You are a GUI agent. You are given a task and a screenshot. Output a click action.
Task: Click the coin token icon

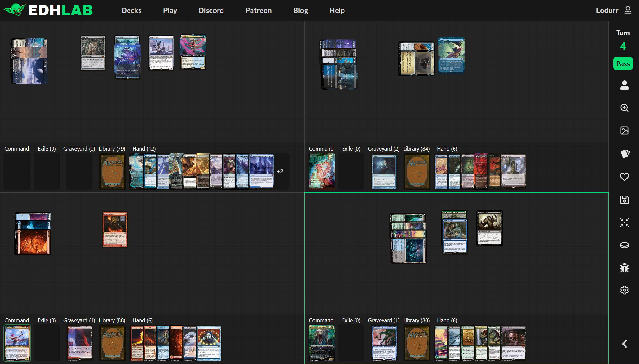coord(624,245)
